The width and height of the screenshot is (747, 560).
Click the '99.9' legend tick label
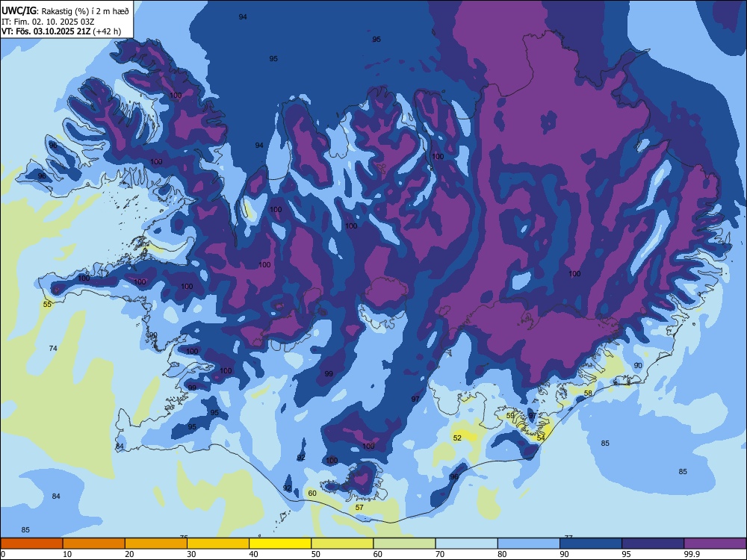coord(691,554)
